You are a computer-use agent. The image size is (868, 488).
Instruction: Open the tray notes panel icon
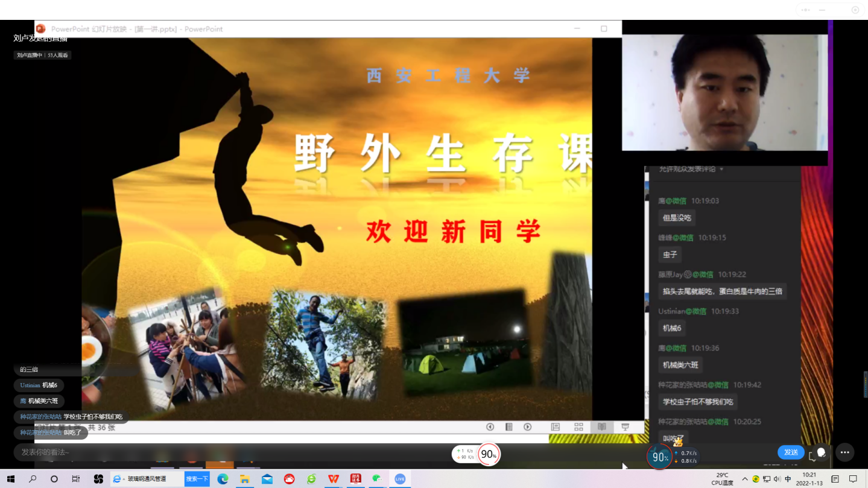[x=835, y=479]
